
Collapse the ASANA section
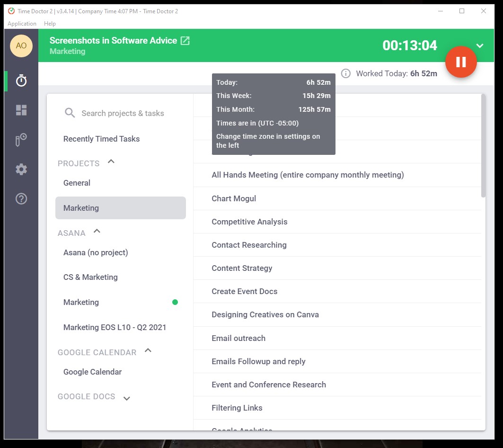tap(97, 231)
